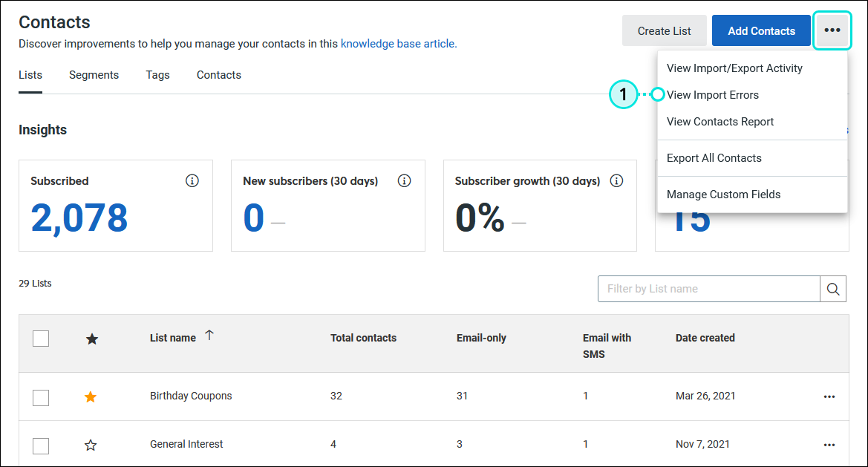Switch to the Tags tab
The width and height of the screenshot is (868, 467).
pyautogui.click(x=157, y=75)
